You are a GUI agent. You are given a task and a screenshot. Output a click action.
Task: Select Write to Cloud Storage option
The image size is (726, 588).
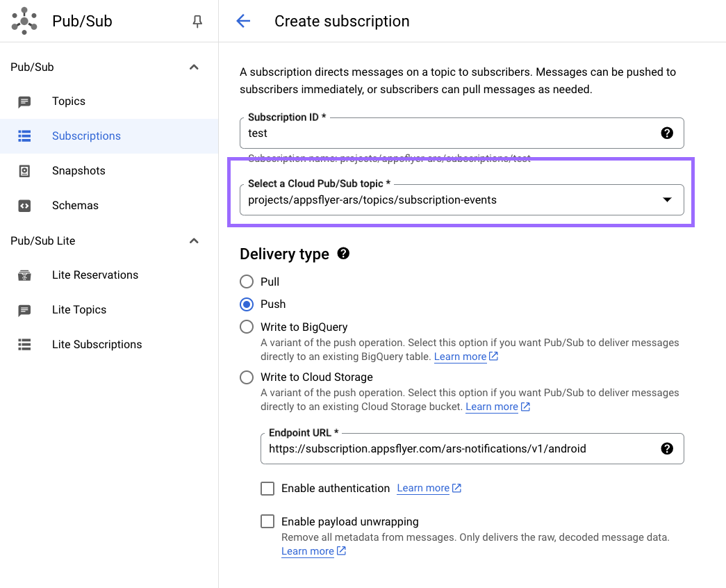[x=247, y=377]
